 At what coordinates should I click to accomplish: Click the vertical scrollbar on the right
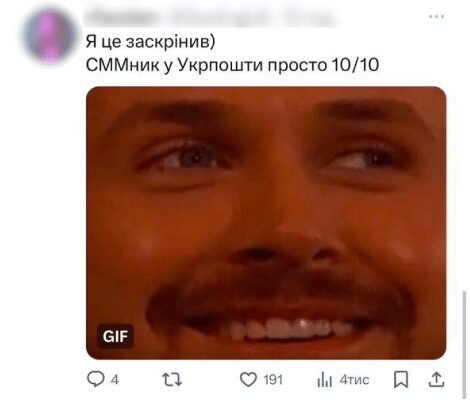click(464, 345)
